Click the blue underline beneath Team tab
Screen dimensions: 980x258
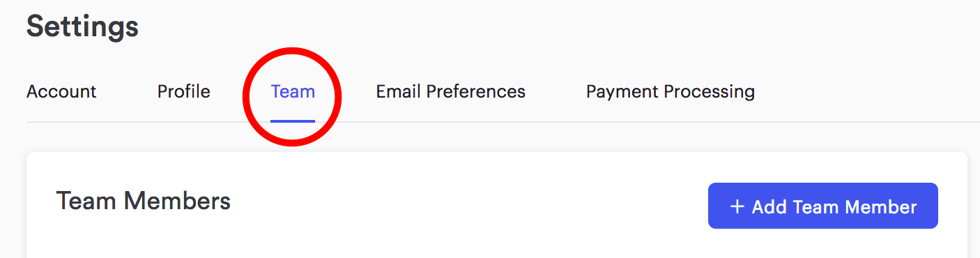tap(293, 121)
